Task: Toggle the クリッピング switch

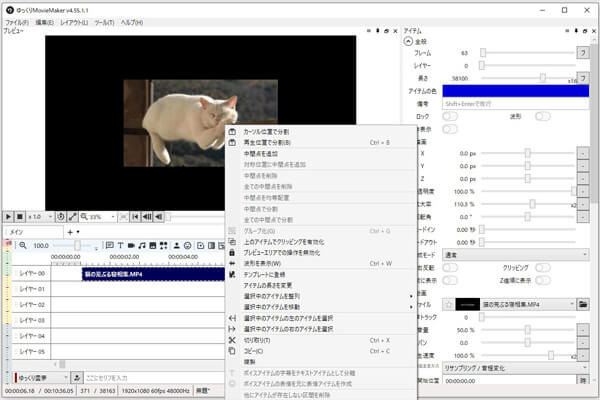Action: (543, 268)
